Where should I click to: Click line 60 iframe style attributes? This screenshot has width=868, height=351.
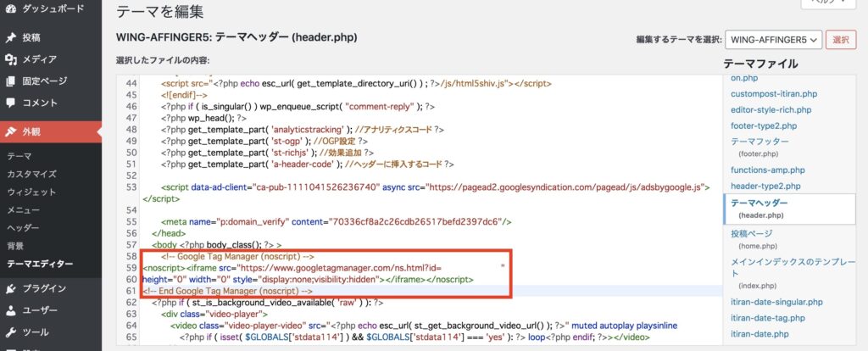click(x=308, y=280)
